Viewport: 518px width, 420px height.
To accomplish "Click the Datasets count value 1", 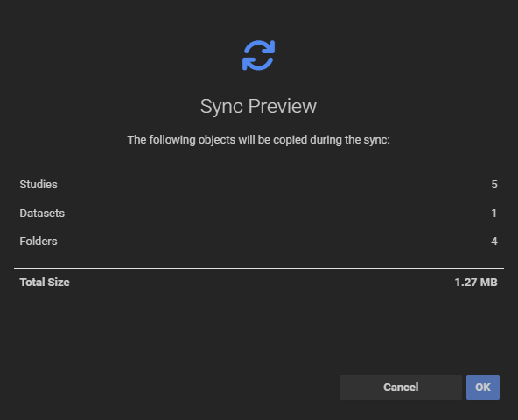I will 494,213.
